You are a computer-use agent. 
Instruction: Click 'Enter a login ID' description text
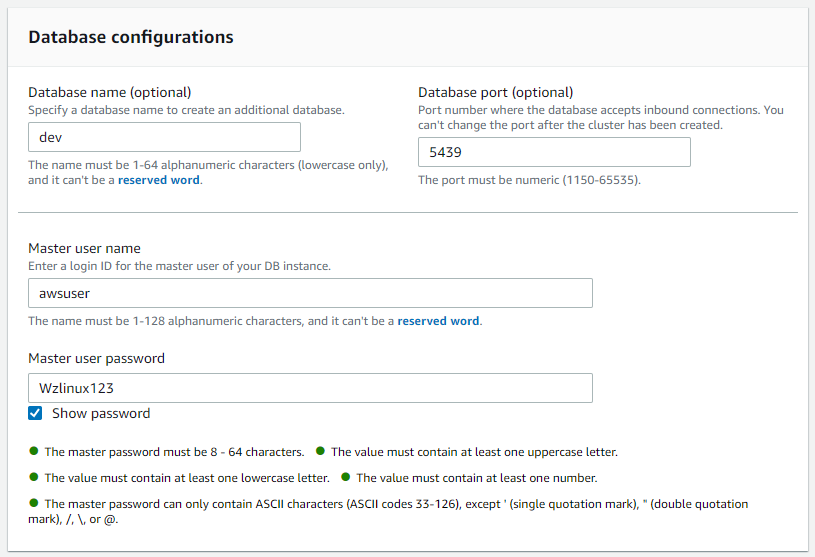point(179,266)
